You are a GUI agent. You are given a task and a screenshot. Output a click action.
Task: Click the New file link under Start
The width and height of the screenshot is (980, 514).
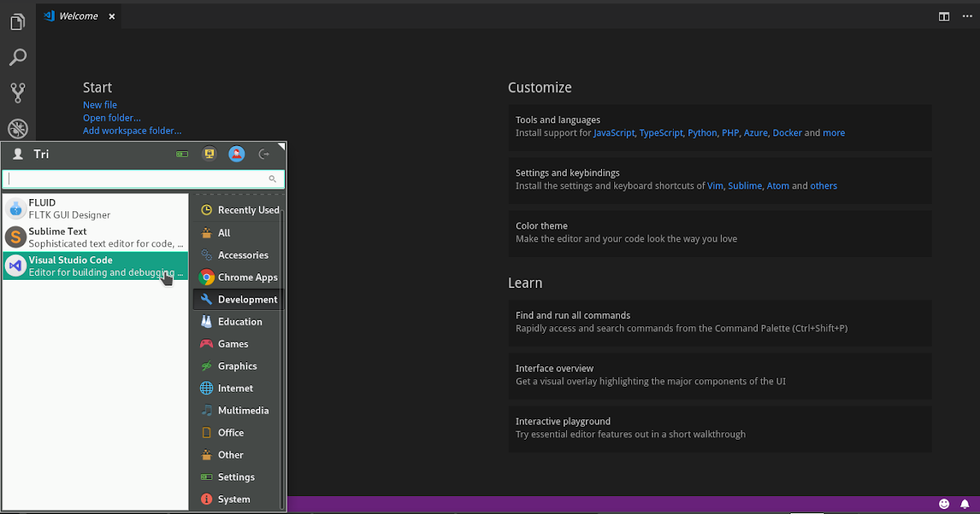99,104
